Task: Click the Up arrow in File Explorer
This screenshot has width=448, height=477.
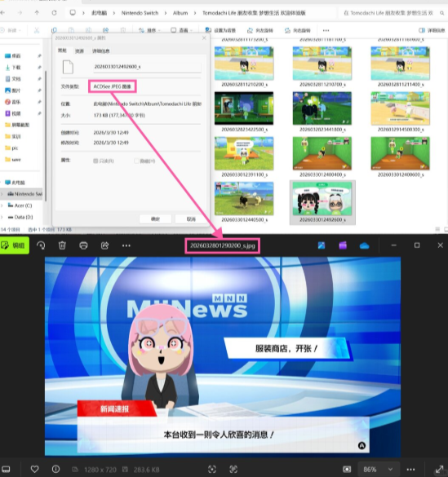Action: 37,13
